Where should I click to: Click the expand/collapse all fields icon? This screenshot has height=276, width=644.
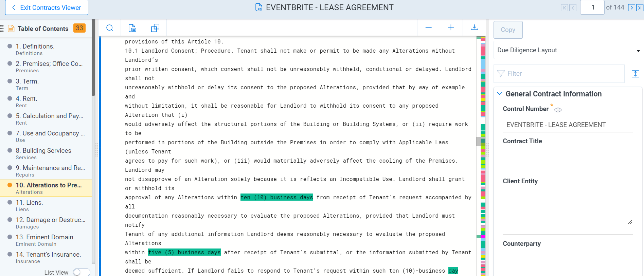click(636, 74)
